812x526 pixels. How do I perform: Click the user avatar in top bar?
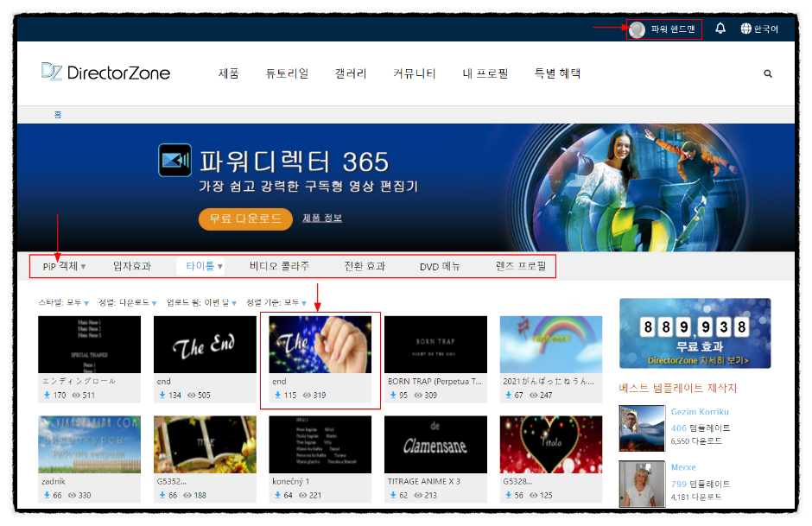[637, 29]
